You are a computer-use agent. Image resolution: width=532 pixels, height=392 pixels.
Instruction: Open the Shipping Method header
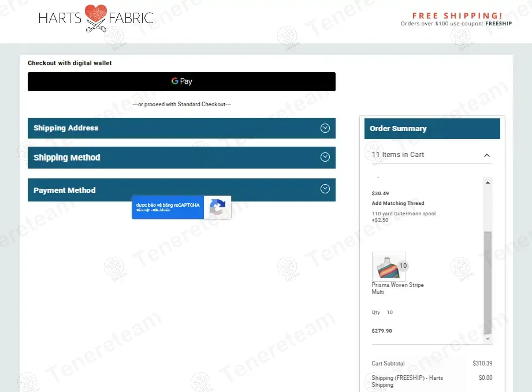point(181,158)
